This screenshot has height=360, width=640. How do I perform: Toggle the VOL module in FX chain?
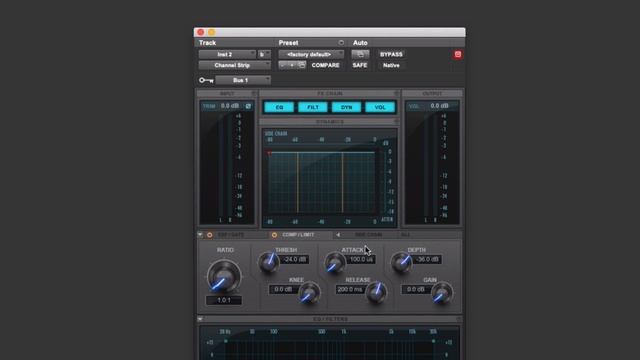pos(380,107)
